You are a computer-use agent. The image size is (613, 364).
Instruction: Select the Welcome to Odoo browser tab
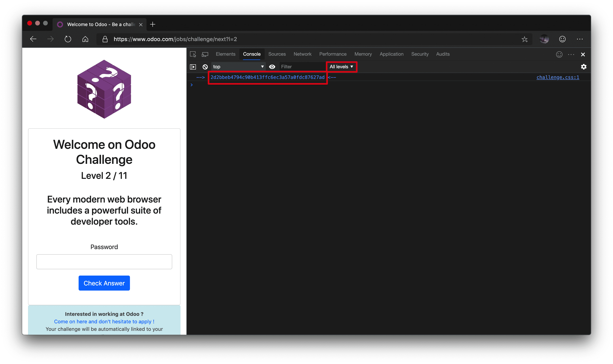point(100,24)
